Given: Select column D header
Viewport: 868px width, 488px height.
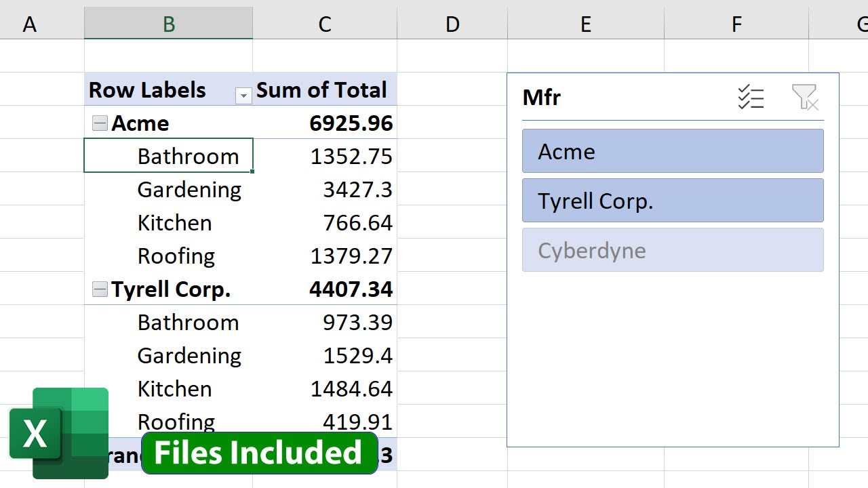Looking at the screenshot, I should [452, 24].
